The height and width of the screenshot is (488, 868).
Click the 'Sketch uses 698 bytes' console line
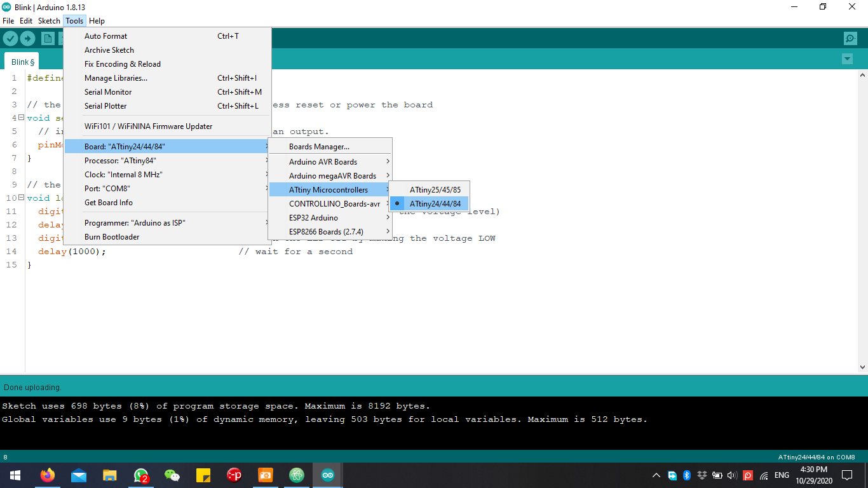pos(216,406)
